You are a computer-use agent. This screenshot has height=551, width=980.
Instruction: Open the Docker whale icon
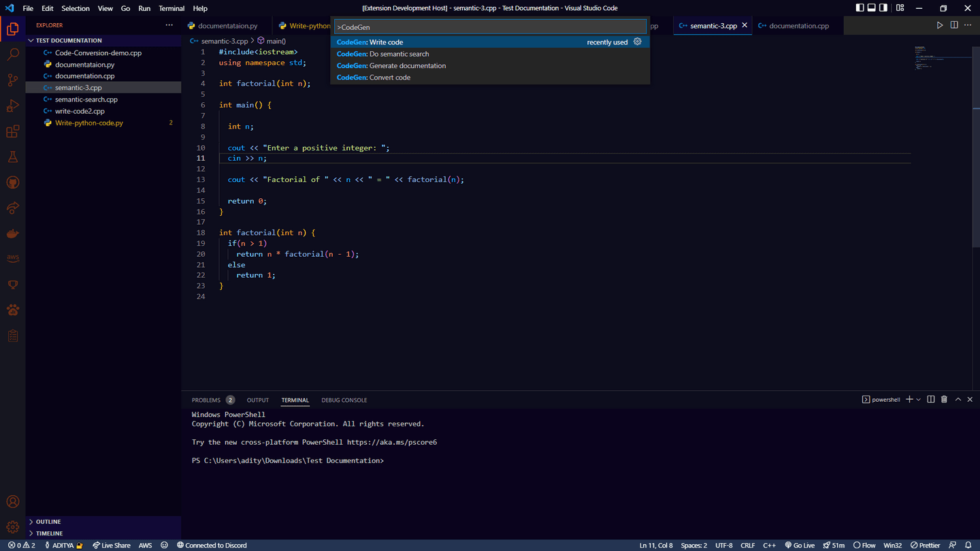[x=13, y=234]
